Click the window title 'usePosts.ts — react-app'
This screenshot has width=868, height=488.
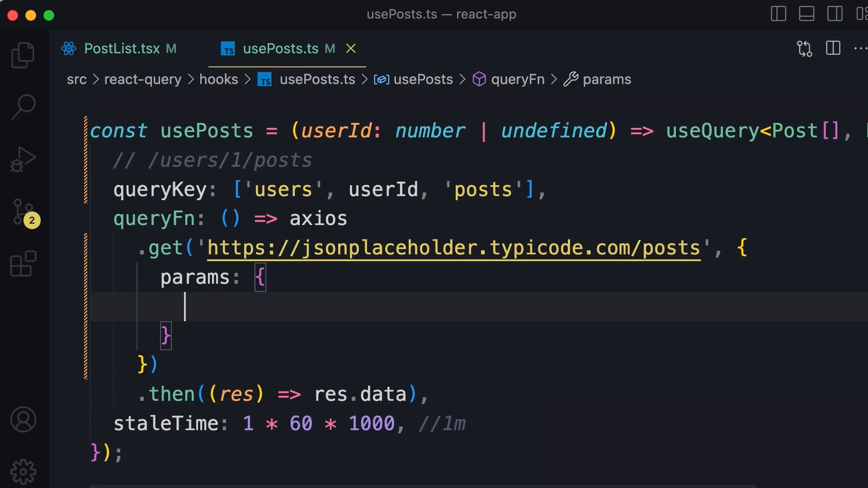(x=441, y=14)
